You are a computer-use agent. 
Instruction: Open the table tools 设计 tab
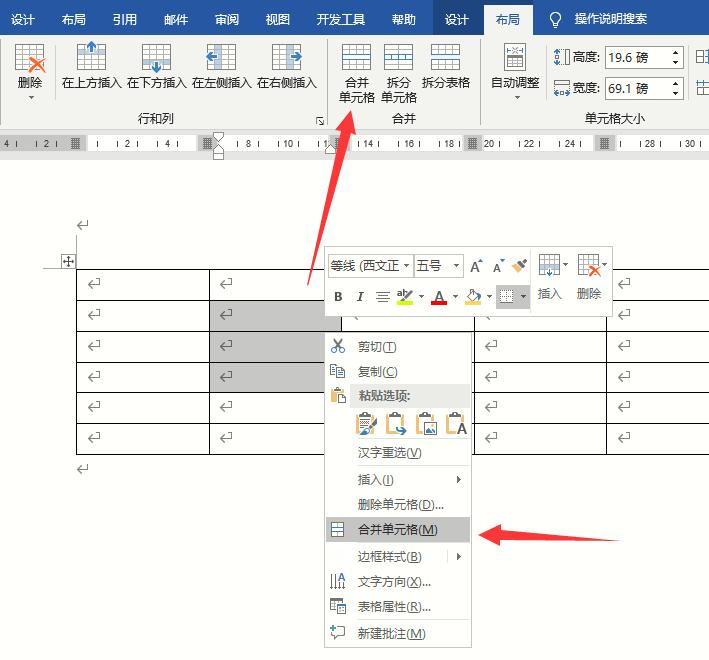click(457, 19)
